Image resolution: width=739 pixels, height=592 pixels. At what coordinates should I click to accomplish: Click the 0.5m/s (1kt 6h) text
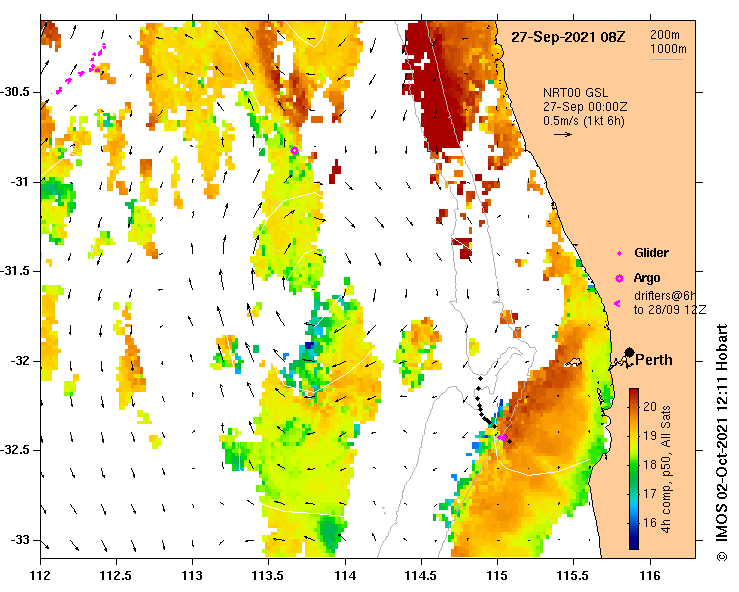point(583,121)
